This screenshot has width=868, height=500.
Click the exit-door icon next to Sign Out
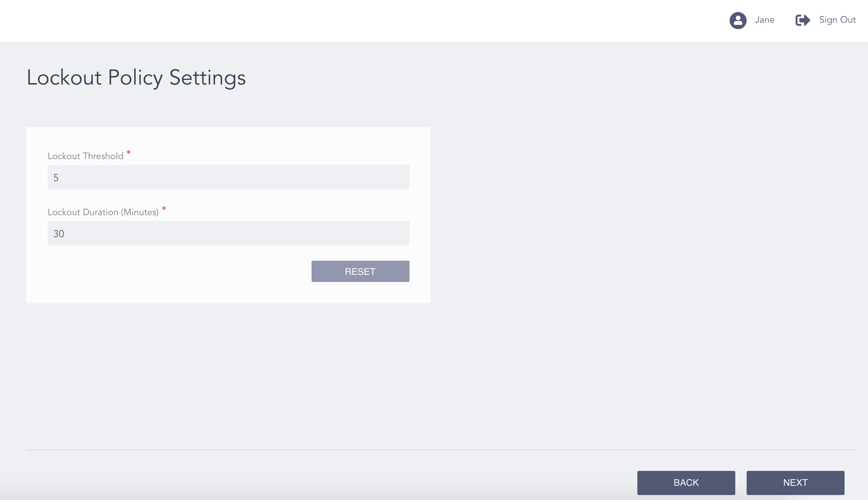(x=803, y=20)
